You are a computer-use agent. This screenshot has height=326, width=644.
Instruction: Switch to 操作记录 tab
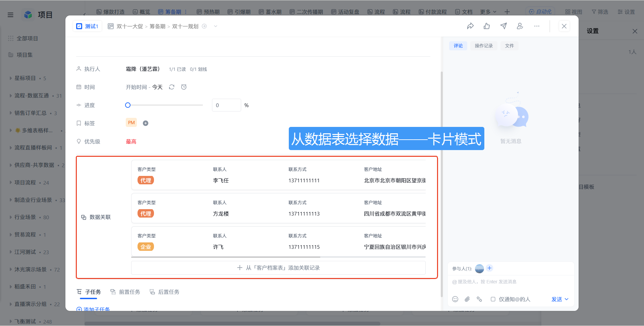484,46
